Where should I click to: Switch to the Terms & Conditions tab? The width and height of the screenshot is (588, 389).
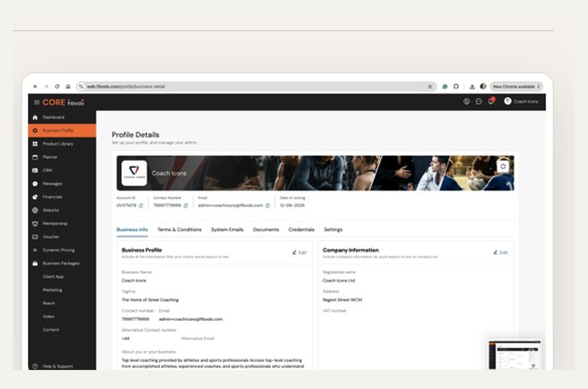click(x=179, y=230)
